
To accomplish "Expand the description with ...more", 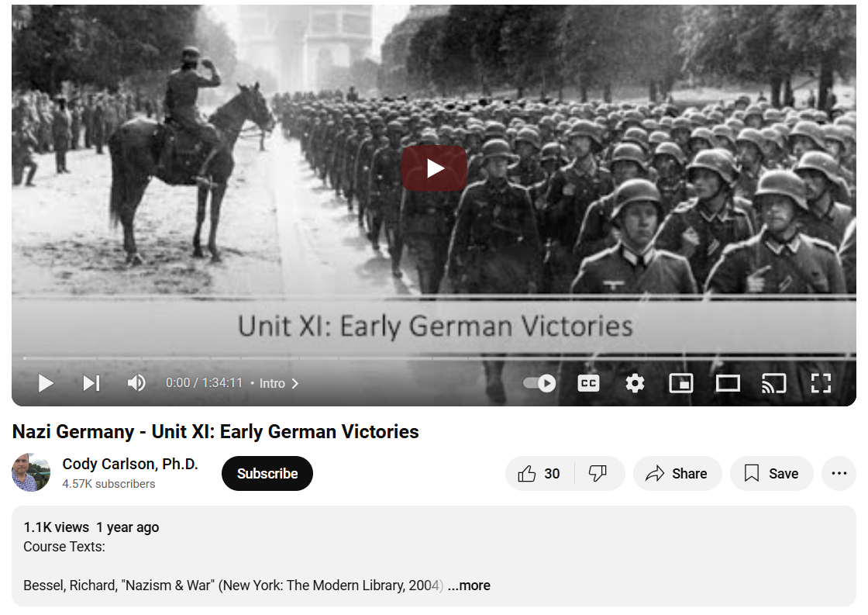I will click(469, 586).
